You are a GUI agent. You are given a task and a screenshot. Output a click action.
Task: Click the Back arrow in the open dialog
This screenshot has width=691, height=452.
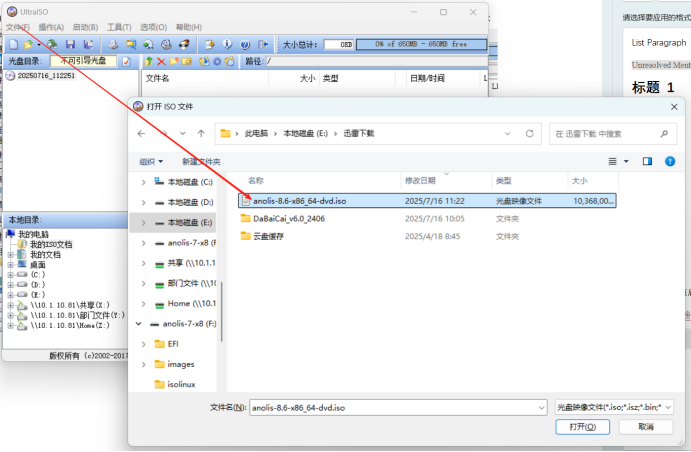pyautogui.click(x=141, y=133)
